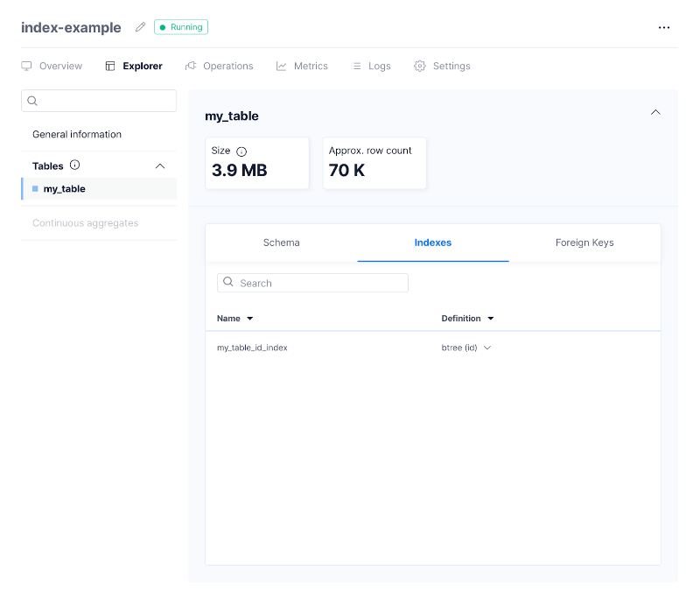This screenshot has width=700, height=612.
Task: Click the Size info icon
Action: point(241,151)
